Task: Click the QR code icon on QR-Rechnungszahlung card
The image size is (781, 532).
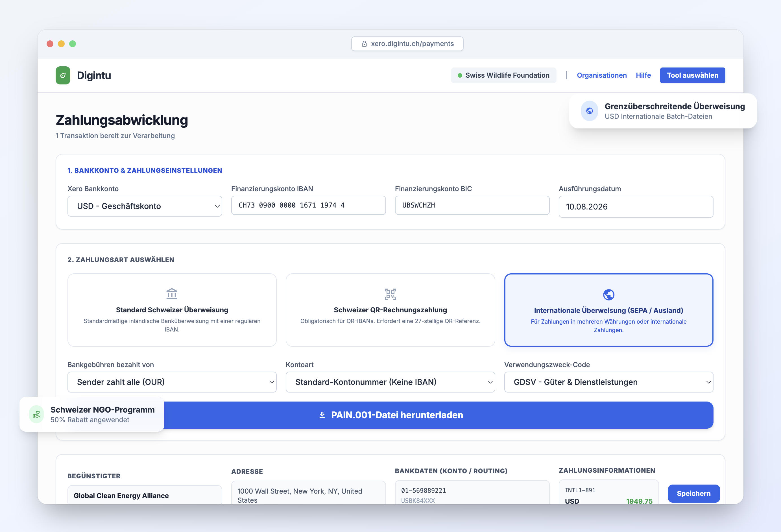Action: [390, 294]
